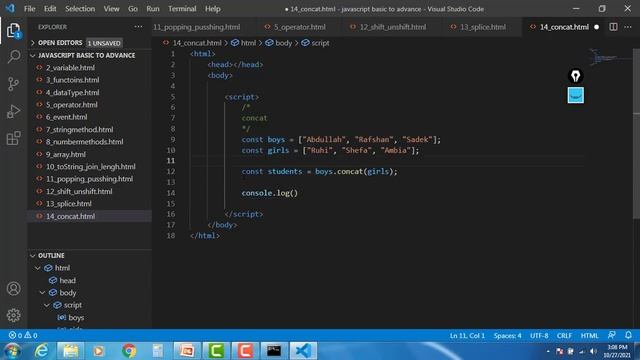Open the File menu
Viewport: 640px width, 360px height.
29,9
